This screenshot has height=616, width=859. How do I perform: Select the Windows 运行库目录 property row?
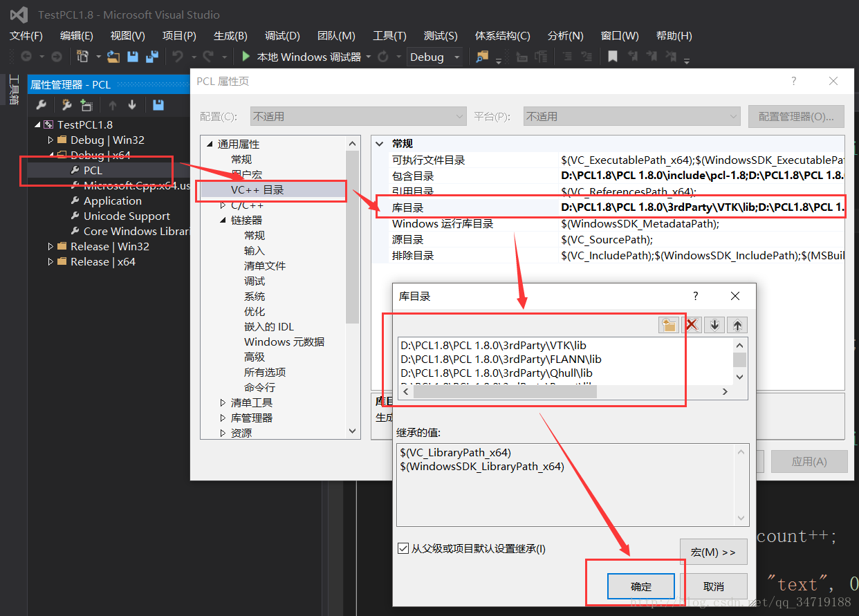(609, 223)
